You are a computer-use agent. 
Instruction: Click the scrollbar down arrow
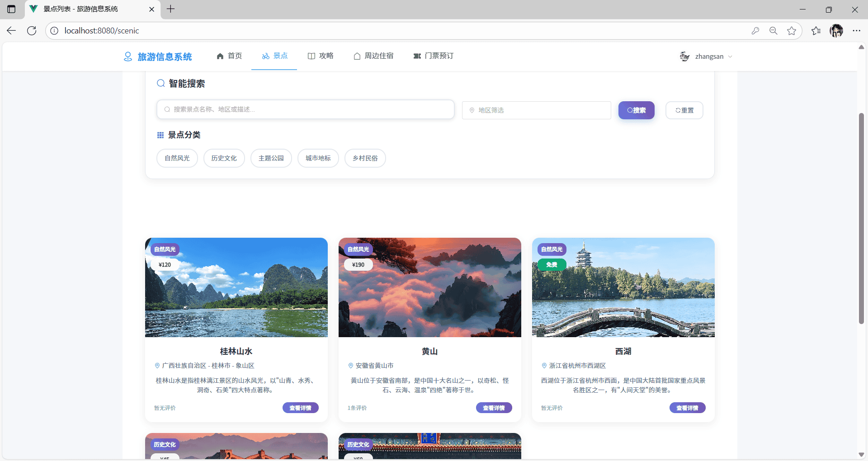pos(862,455)
